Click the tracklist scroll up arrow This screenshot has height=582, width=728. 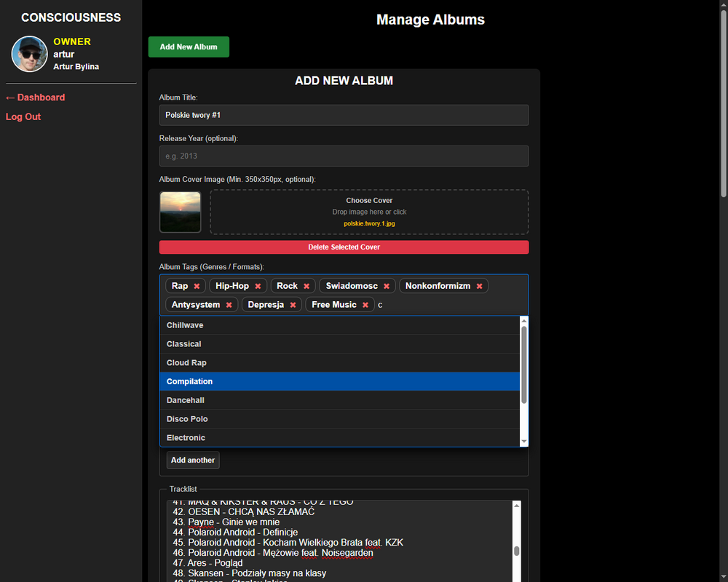[x=516, y=506]
